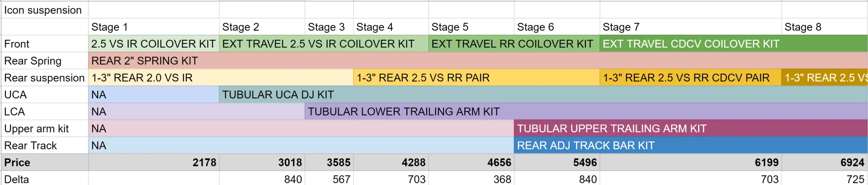
Task: Select the 2.5 VS IR COILOVER KIT cell
Action: [154, 44]
